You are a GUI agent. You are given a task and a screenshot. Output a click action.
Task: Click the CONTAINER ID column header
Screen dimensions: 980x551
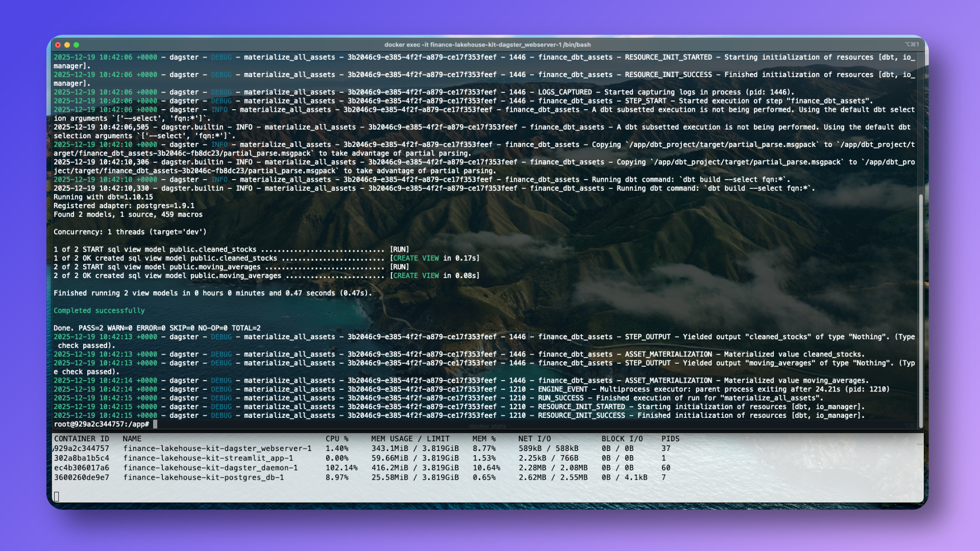82,439
